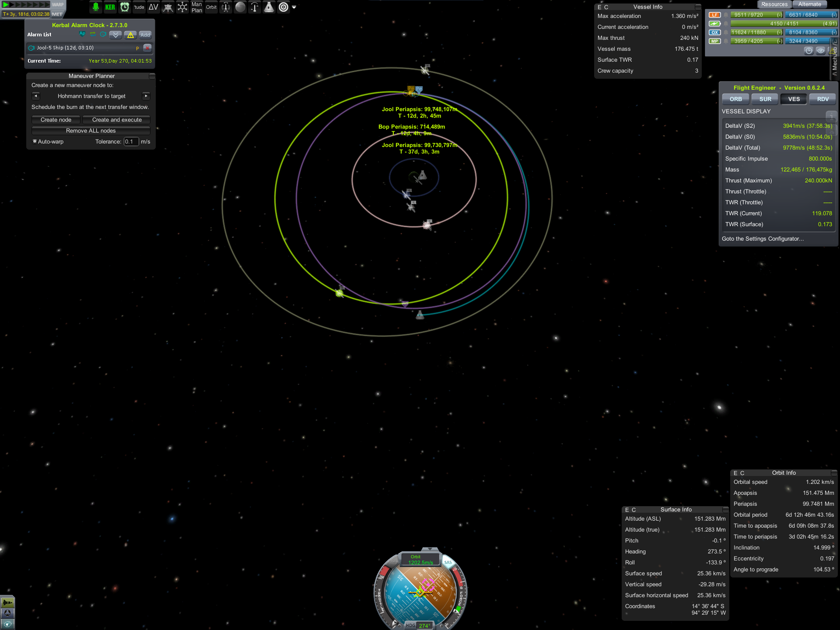Viewport: 840px width, 630px height.
Task: Switch to the Resources tab
Action: click(774, 4)
